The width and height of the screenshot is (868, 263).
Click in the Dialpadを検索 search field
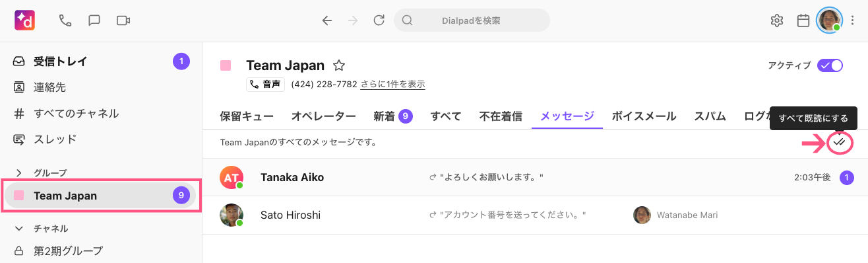tap(472, 20)
